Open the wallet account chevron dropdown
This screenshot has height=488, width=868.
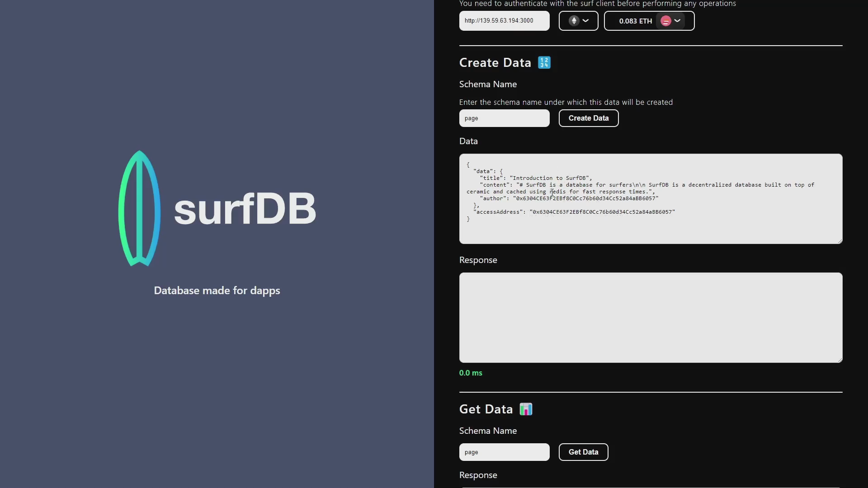677,21
